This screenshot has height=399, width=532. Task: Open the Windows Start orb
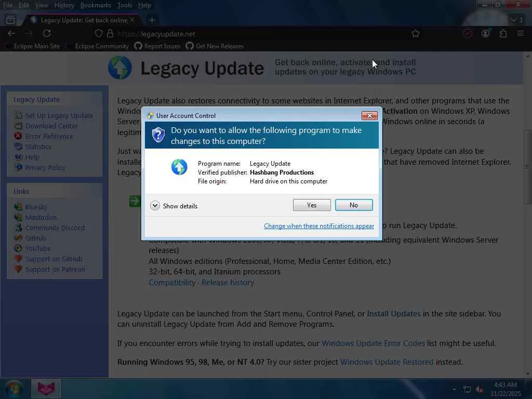pyautogui.click(x=14, y=389)
